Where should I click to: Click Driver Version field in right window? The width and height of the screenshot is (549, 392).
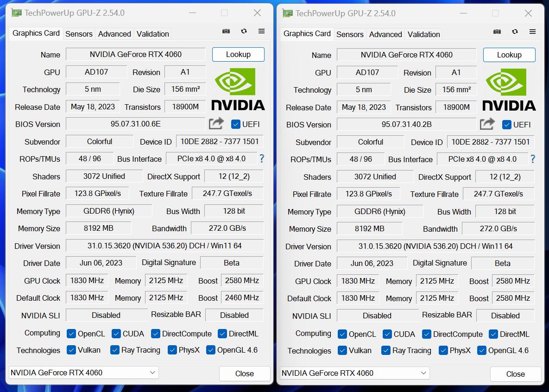coord(435,246)
